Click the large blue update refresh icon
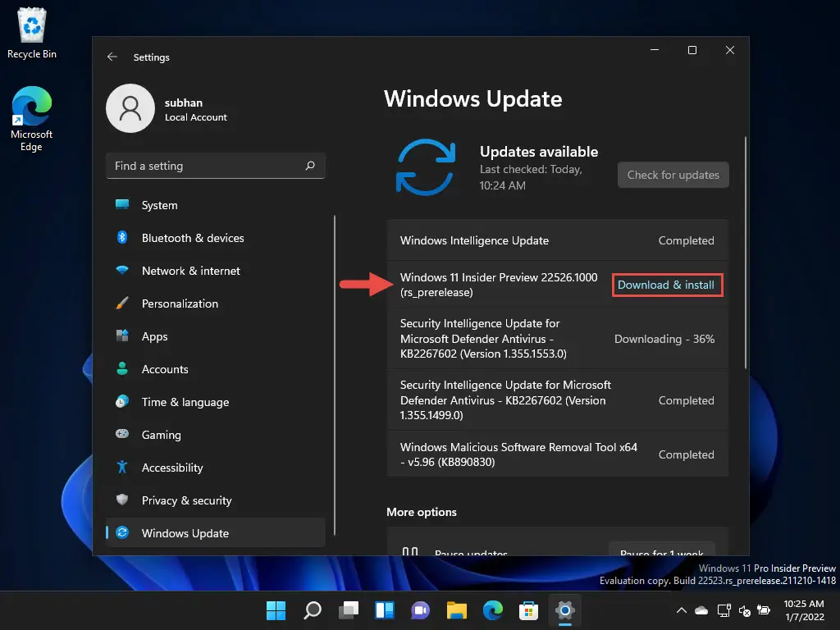This screenshot has width=840, height=630. (426, 167)
